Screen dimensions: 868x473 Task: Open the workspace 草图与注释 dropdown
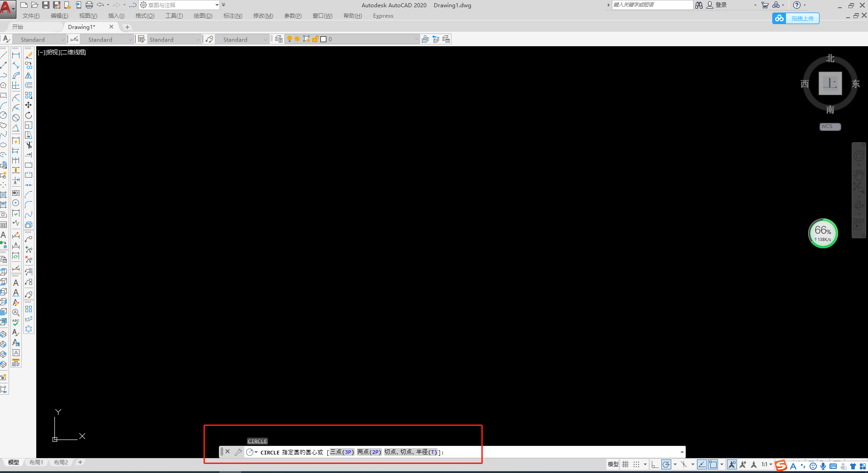click(180, 5)
